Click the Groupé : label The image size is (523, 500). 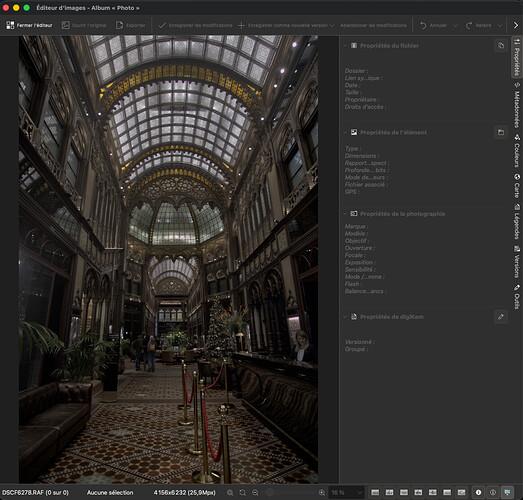click(x=356, y=349)
